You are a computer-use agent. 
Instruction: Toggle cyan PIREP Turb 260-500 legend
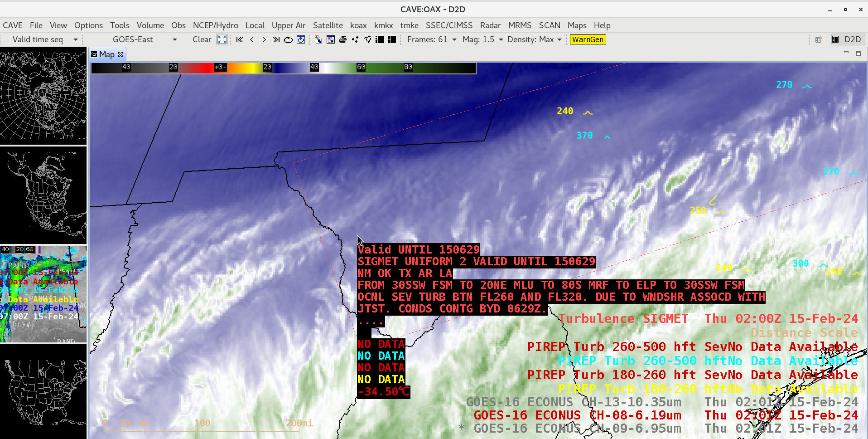708,361
